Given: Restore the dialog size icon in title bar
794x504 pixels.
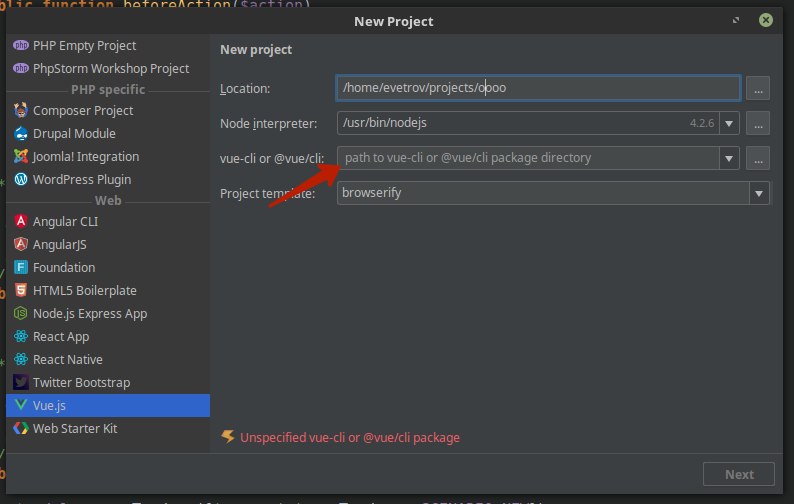Looking at the screenshot, I should 736,20.
